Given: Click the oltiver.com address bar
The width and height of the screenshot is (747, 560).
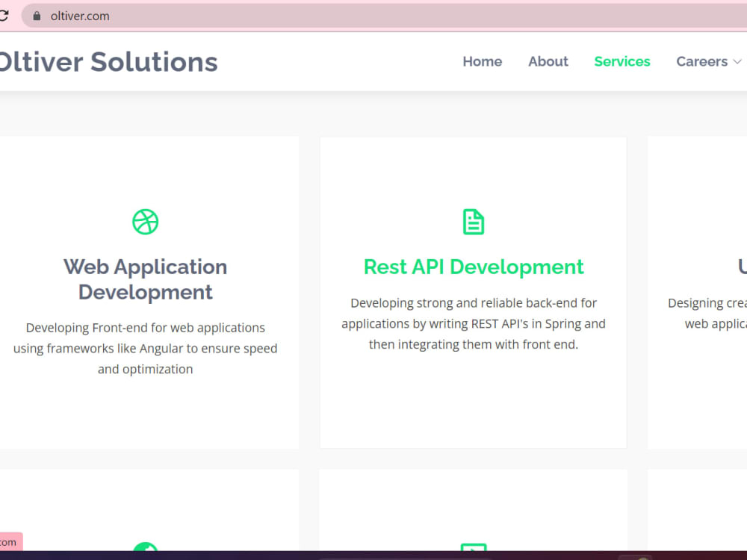Looking at the screenshot, I should click(384, 16).
